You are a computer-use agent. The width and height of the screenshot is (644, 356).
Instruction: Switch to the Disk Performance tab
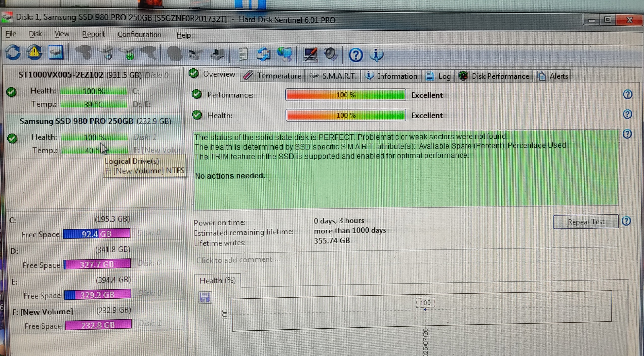pyautogui.click(x=494, y=76)
